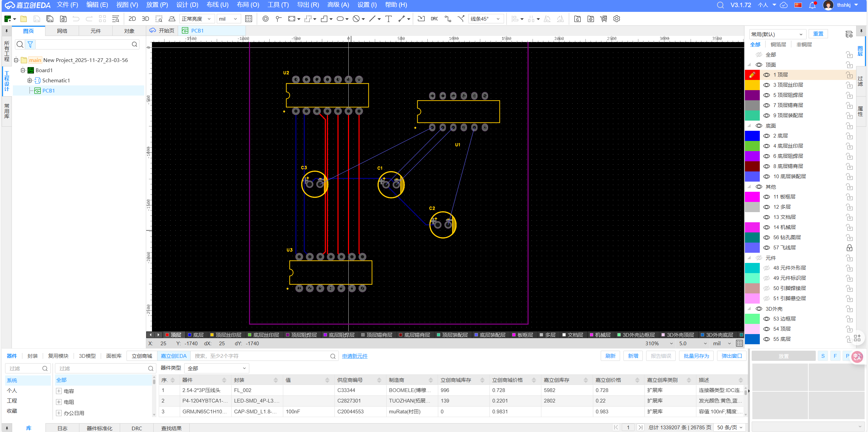868x432 pixels.
Task: Open the 器件类型 全部 dropdown
Action: tap(216, 368)
